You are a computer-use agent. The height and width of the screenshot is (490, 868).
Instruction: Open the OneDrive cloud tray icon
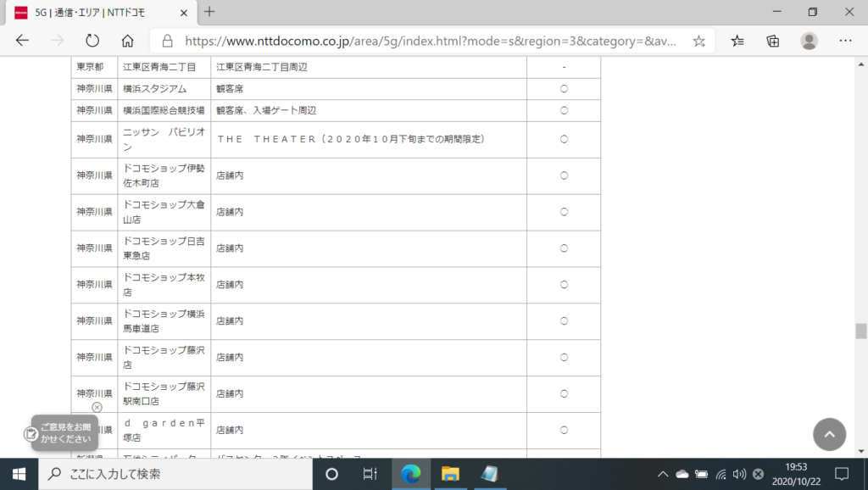pos(682,474)
